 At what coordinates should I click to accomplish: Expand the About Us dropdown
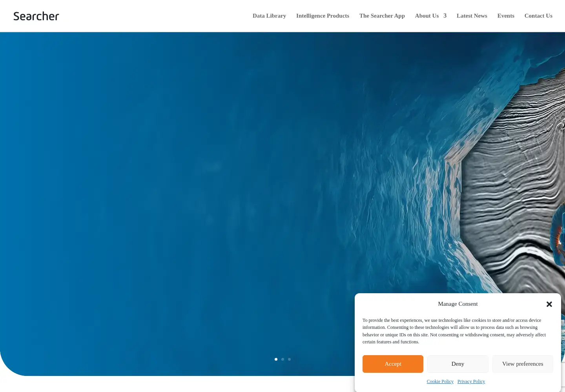click(431, 16)
